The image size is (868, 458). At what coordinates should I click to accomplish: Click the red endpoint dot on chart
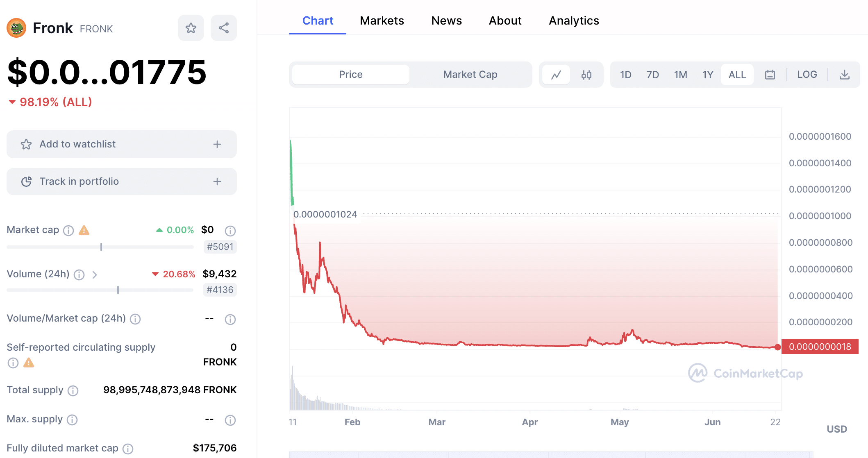pos(777,347)
